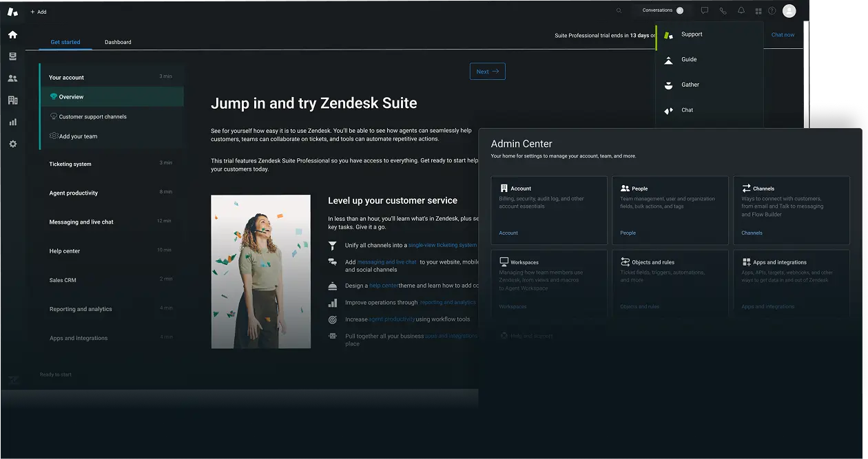Click the Workspaces monitor icon in Admin Center
The image size is (868, 459).
(x=504, y=261)
